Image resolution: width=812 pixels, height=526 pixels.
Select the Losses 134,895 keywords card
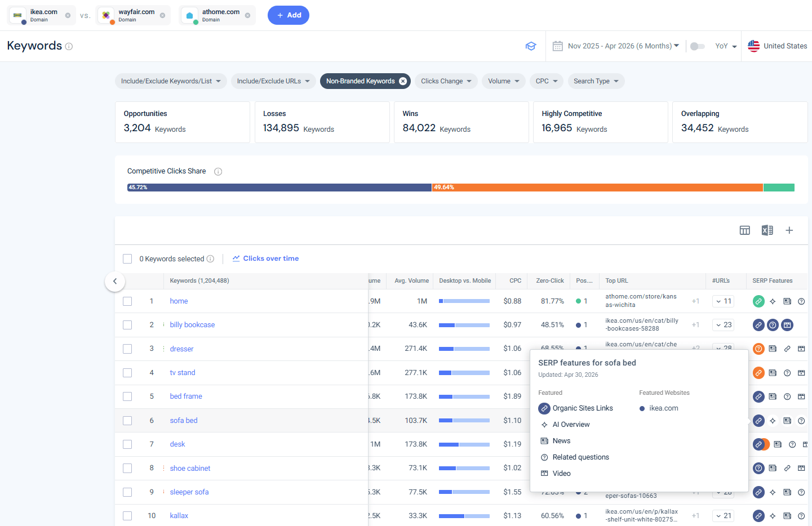tap(322, 122)
